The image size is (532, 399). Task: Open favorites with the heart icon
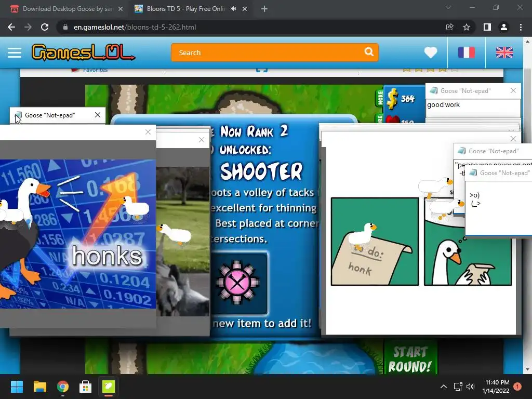click(431, 52)
